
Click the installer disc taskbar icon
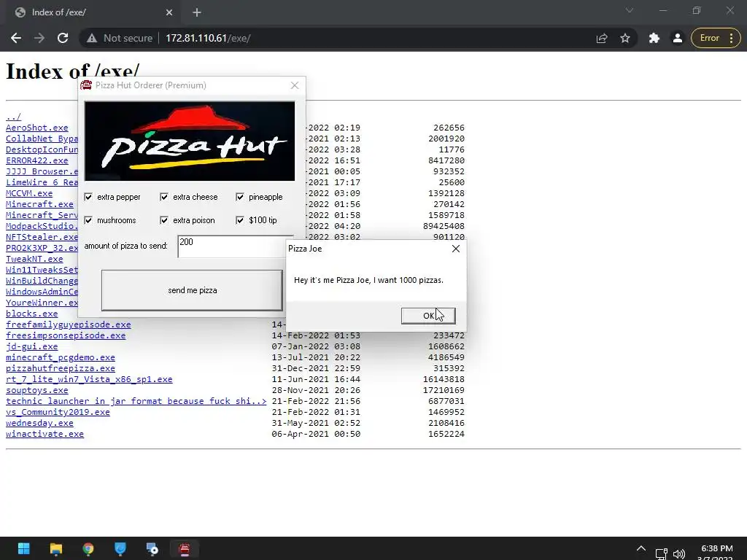[x=152, y=549]
